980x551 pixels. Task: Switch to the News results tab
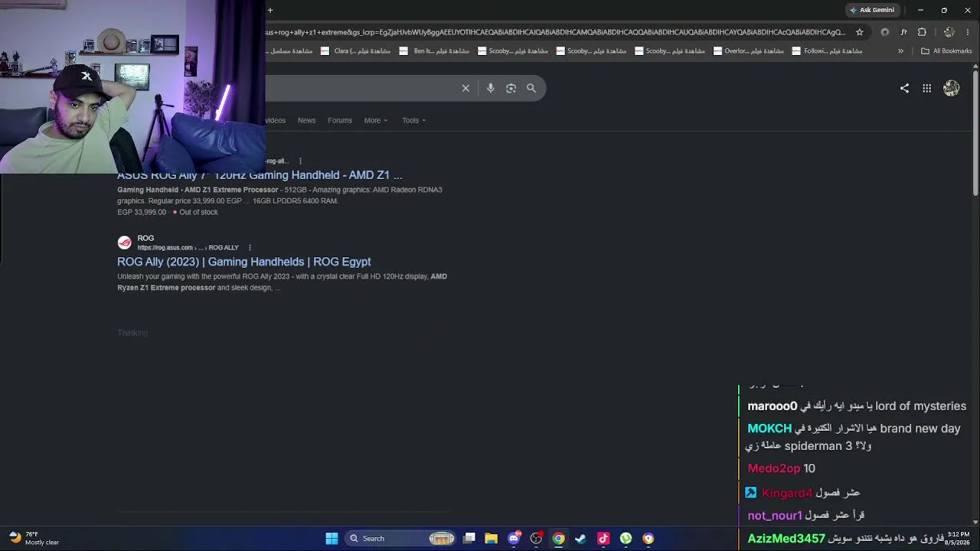[306, 120]
